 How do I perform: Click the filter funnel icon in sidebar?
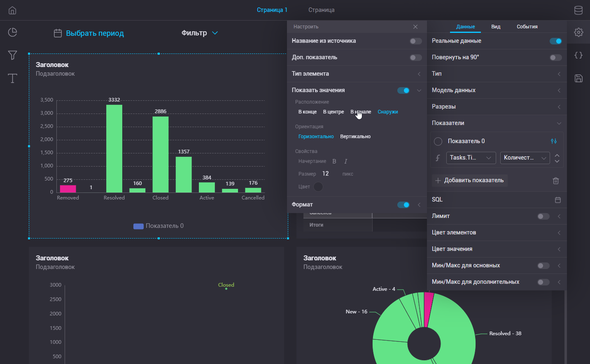pyautogui.click(x=12, y=55)
